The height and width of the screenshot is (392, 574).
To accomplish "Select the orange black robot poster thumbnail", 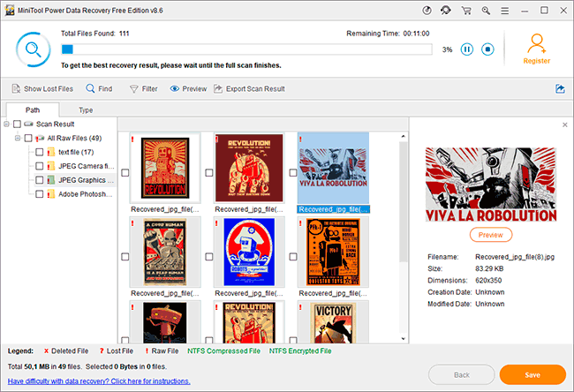I will point(333,252).
